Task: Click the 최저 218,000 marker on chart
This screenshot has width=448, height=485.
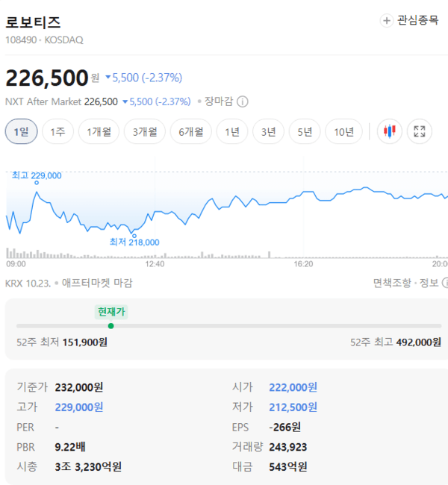Action: pyautogui.click(x=134, y=236)
